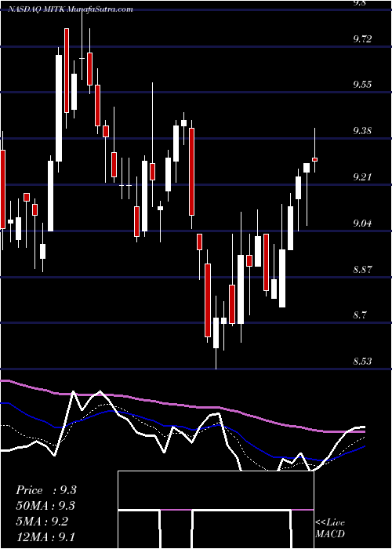The width and height of the screenshot is (392, 549).
Task: Click the 5MA : 9.2 readout
Action: (44, 522)
